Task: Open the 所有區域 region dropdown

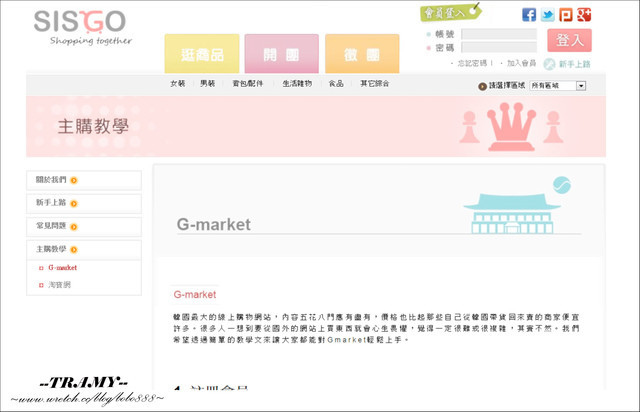Action: (558, 86)
